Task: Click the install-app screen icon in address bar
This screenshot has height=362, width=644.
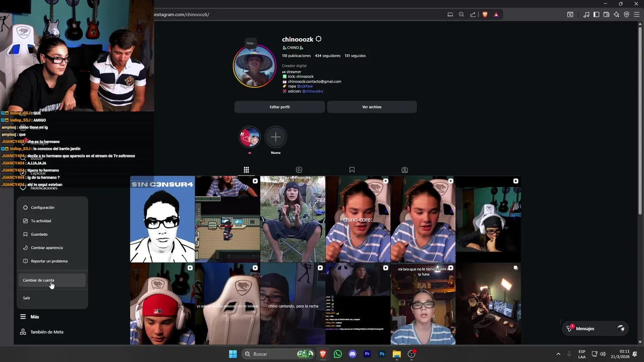Action: click(450, 15)
